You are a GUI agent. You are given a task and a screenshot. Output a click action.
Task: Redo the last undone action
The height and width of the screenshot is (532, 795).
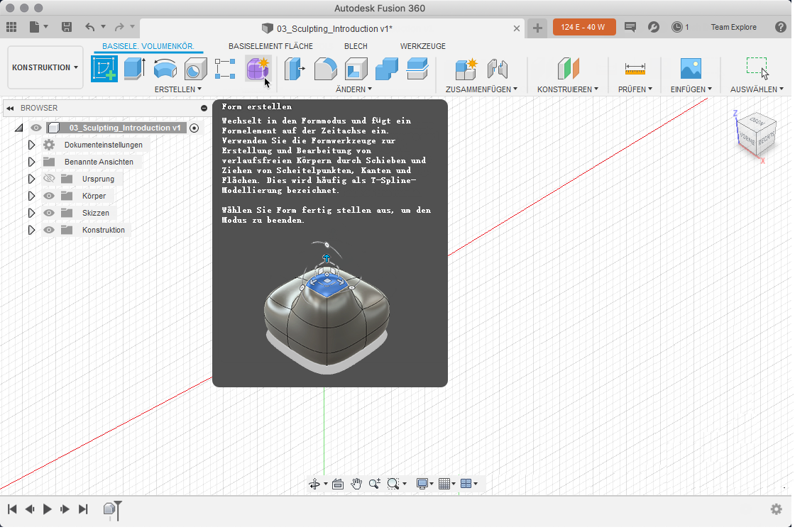pos(119,28)
